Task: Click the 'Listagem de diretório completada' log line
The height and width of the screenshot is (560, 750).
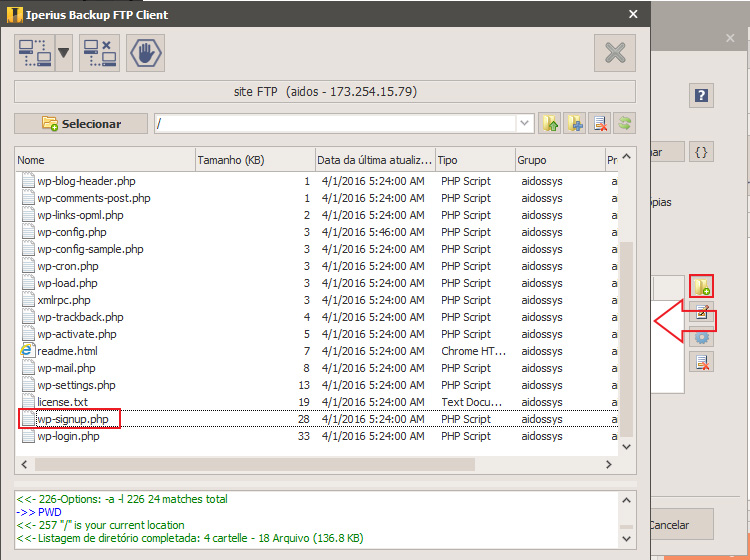Action: tap(190, 538)
